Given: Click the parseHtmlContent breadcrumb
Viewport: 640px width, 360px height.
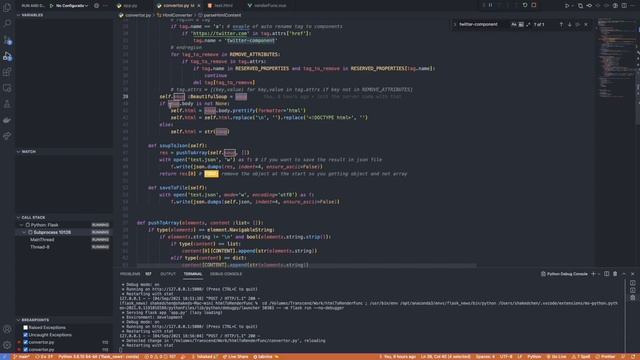Looking at the screenshot, I should click(220, 15).
